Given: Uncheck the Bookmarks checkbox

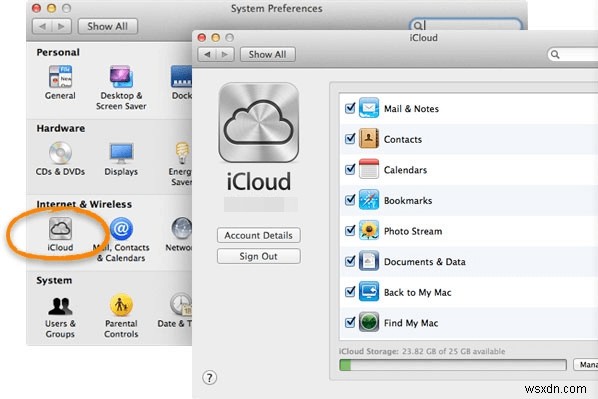Looking at the screenshot, I should click(x=350, y=200).
